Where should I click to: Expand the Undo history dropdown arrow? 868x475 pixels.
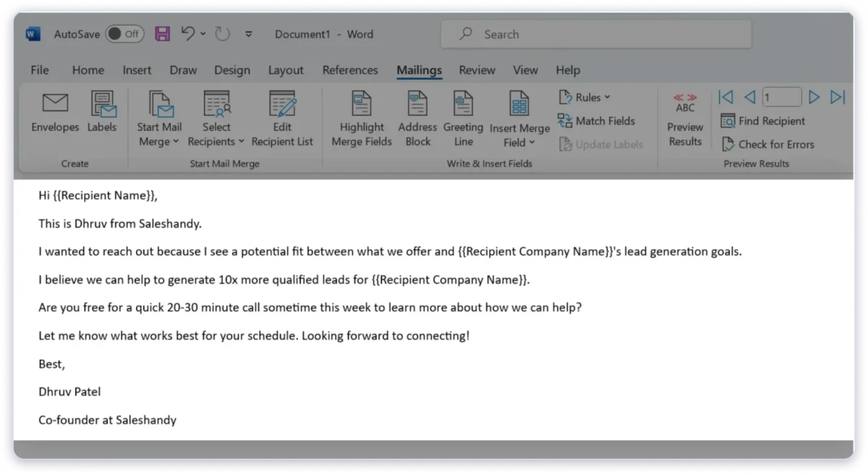click(x=203, y=33)
